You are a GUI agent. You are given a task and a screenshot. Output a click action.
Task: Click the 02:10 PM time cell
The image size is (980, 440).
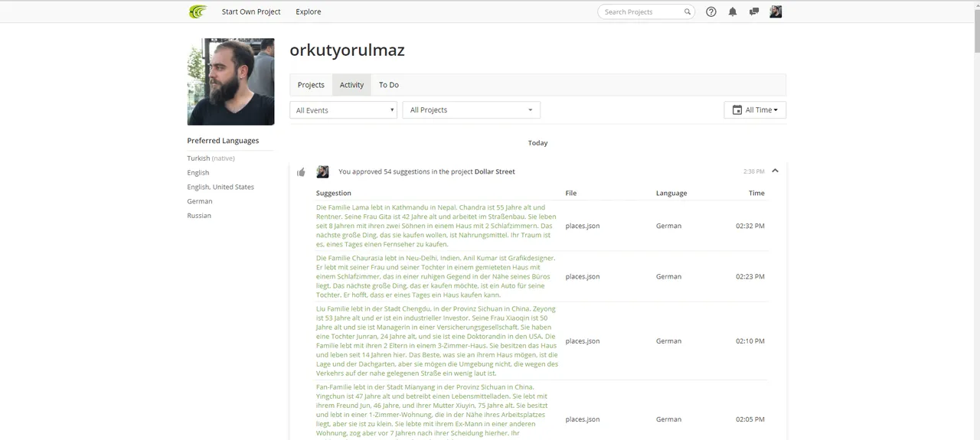(x=750, y=341)
